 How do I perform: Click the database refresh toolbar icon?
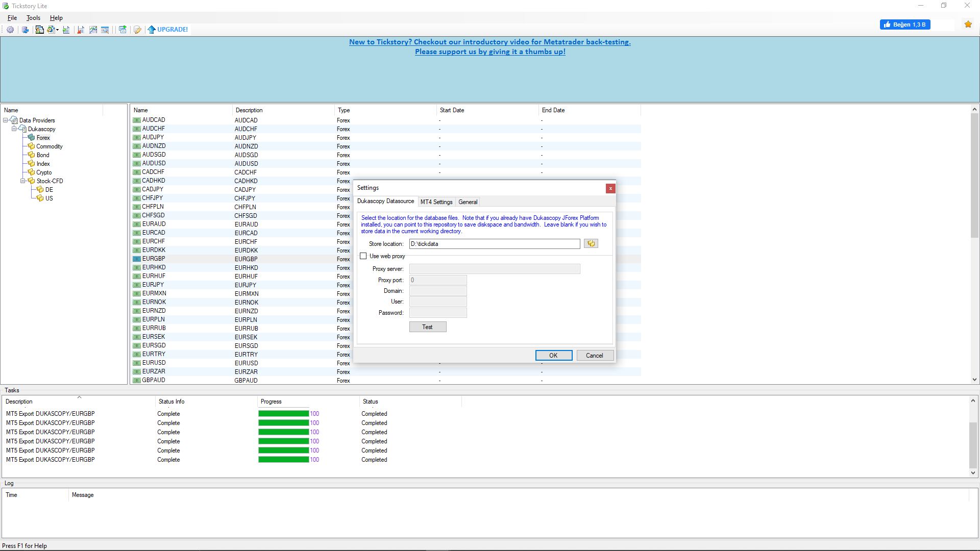click(x=25, y=30)
